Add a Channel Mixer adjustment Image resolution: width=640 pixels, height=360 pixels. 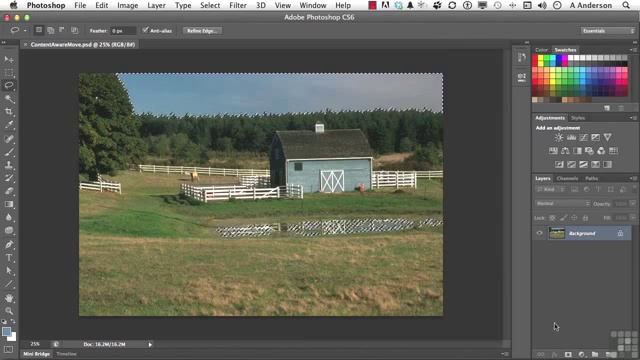click(x=601, y=151)
